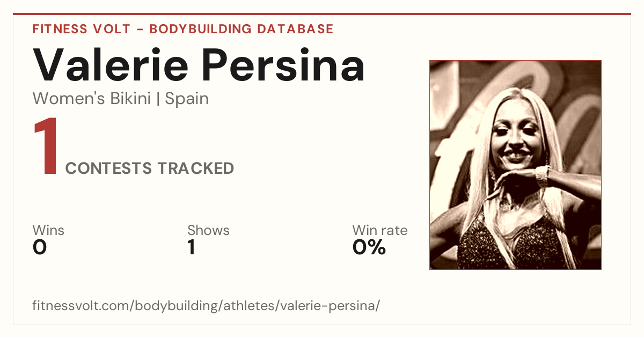
Task: Click the Wins value 0
Action: [x=40, y=247]
